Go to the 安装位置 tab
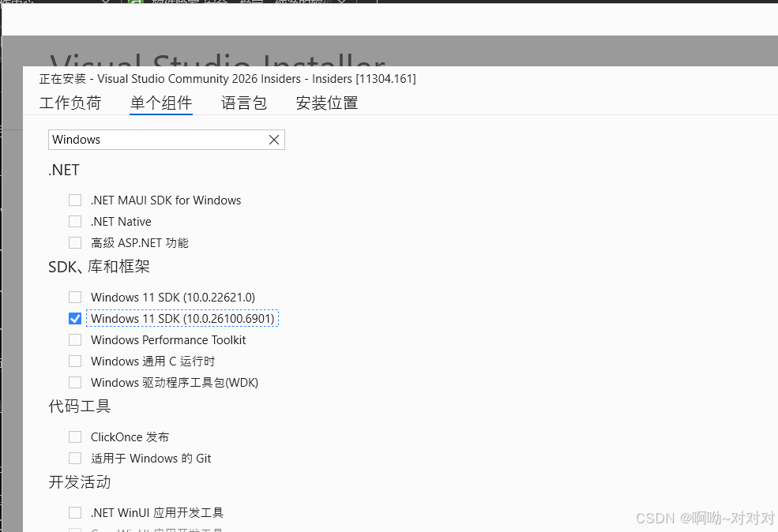Viewport: 778px width, 532px height. point(327,103)
